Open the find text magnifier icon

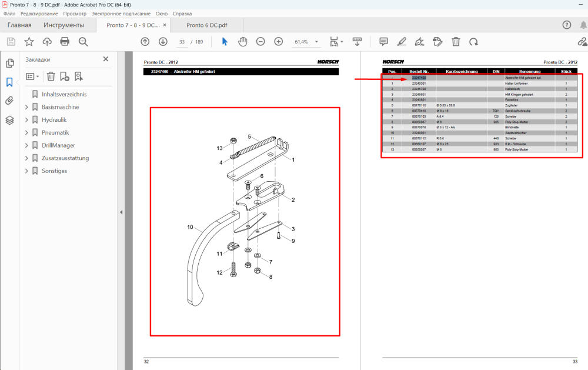coord(83,42)
